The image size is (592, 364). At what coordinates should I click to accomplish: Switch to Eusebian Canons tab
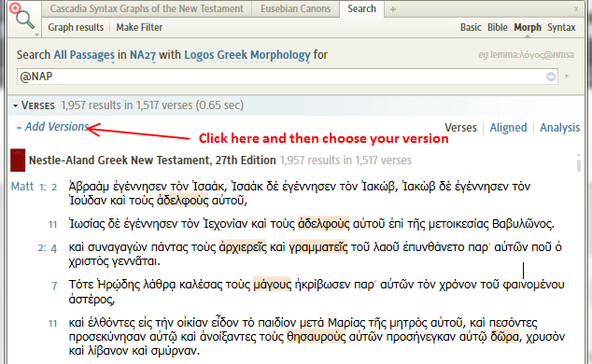pyautogui.click(x=295, y=8)
